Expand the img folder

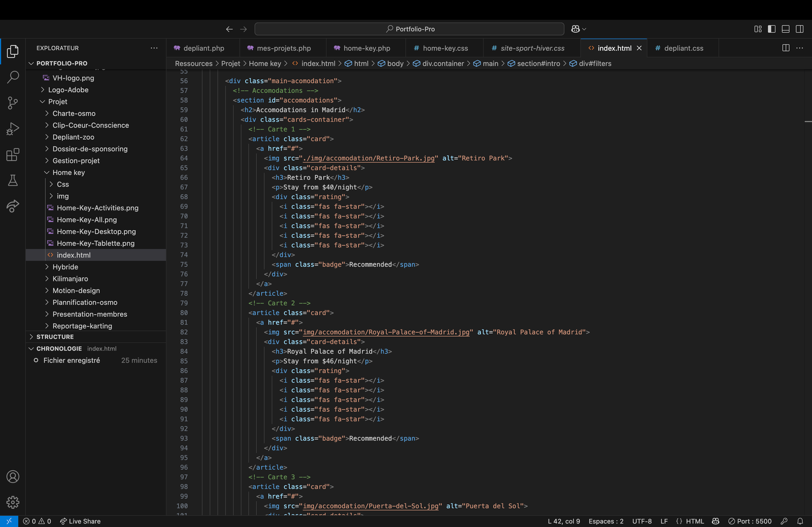click(96, 196)
